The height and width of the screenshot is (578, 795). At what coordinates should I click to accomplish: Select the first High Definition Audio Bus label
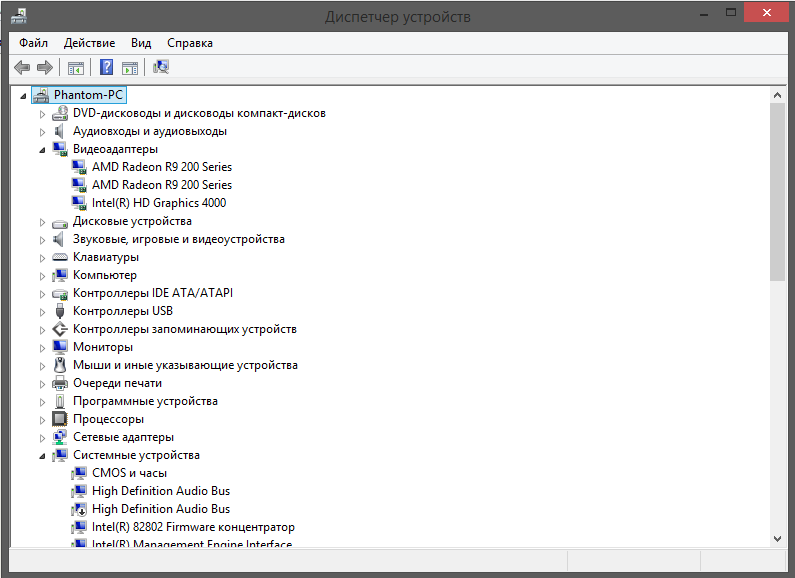161,491
